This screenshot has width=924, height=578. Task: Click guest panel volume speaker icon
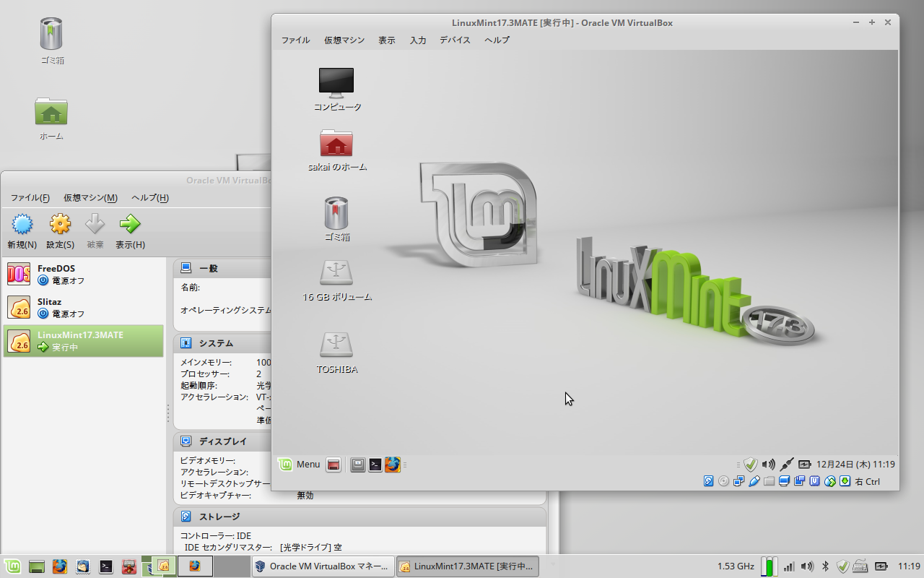(x=769, y=465)
